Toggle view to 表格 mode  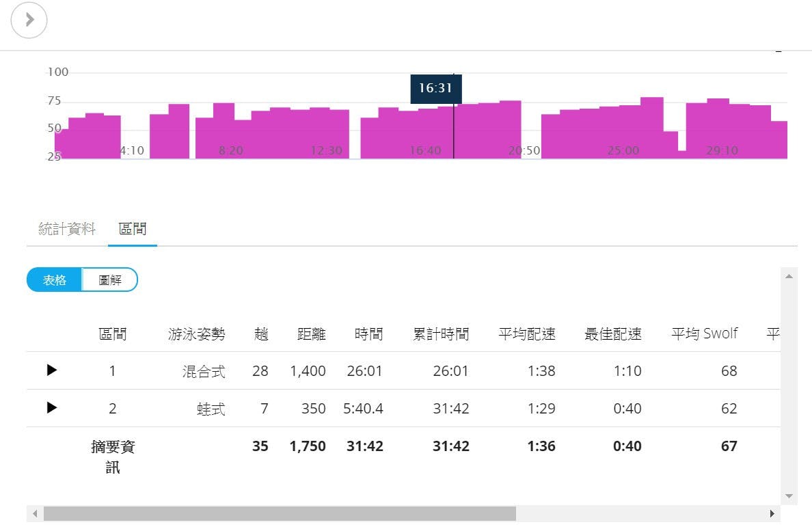[x=55, y=280]
